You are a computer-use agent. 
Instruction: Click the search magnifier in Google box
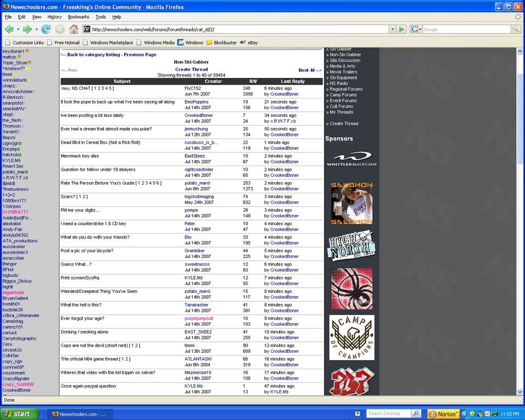[x=516, y=29]
